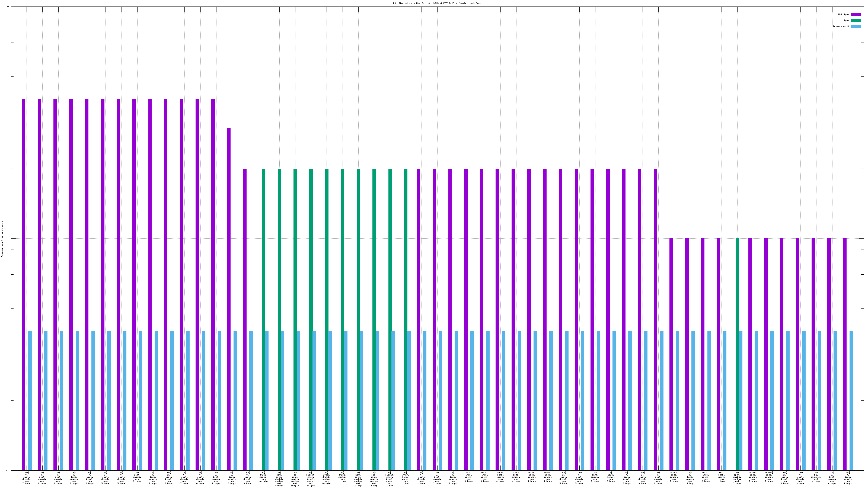Click the leftmost light blue Score bar
This screenshot has height=488, width=868.
pos(30,400)
